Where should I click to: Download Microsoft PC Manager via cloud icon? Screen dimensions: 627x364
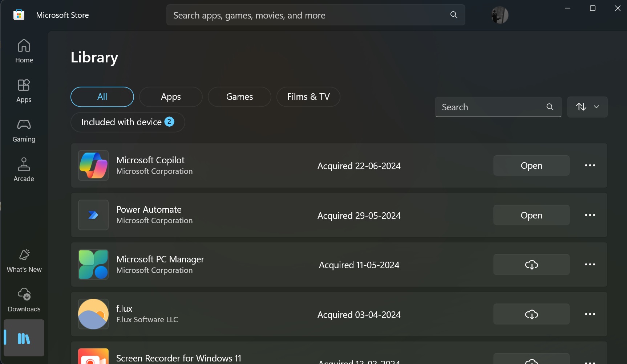coord(531,265)
